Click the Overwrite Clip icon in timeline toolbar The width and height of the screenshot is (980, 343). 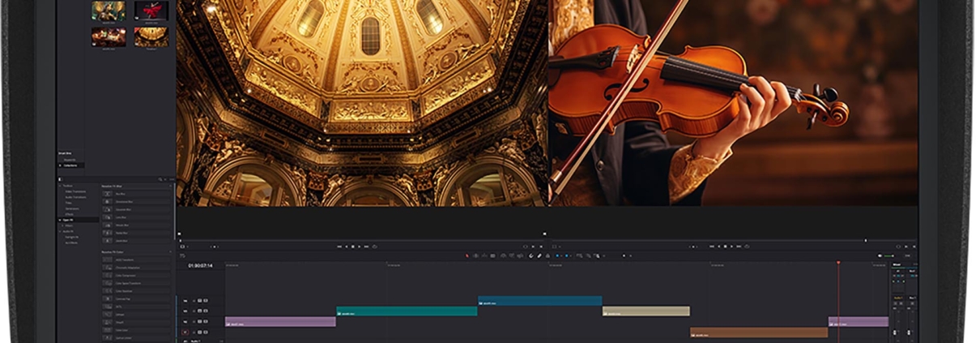click(512, 255)
